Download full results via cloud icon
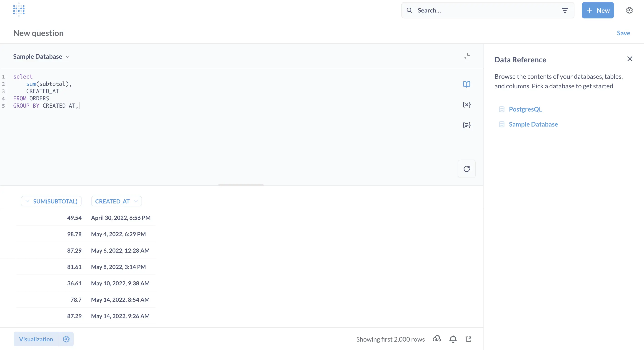 click(x=437, y=339)
